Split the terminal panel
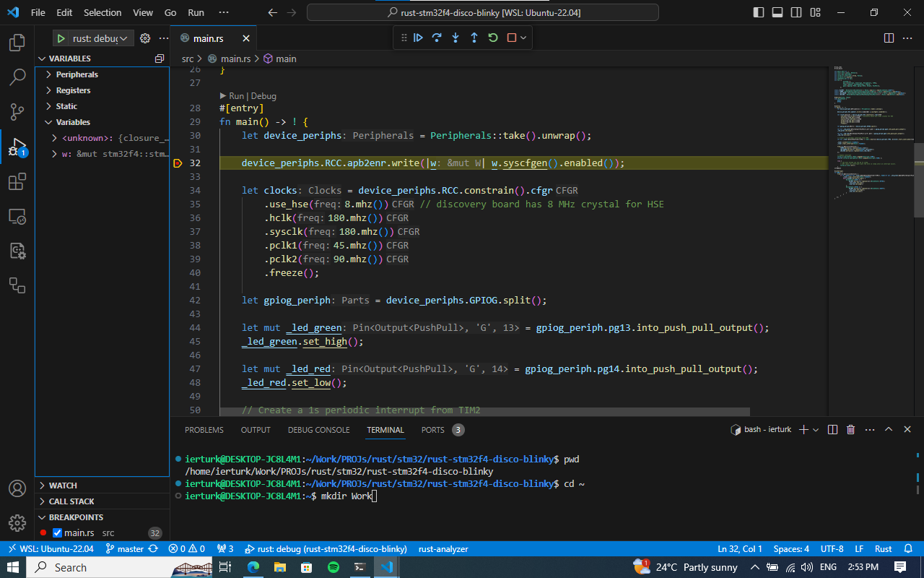 pyautogui.click(x=832, y=429)
